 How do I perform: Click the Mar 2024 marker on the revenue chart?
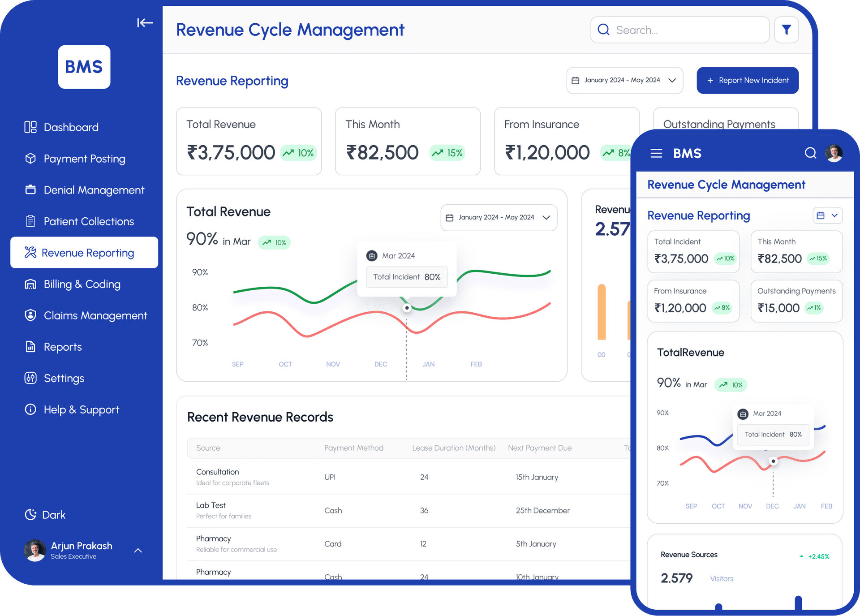click(x=407, y=308)
